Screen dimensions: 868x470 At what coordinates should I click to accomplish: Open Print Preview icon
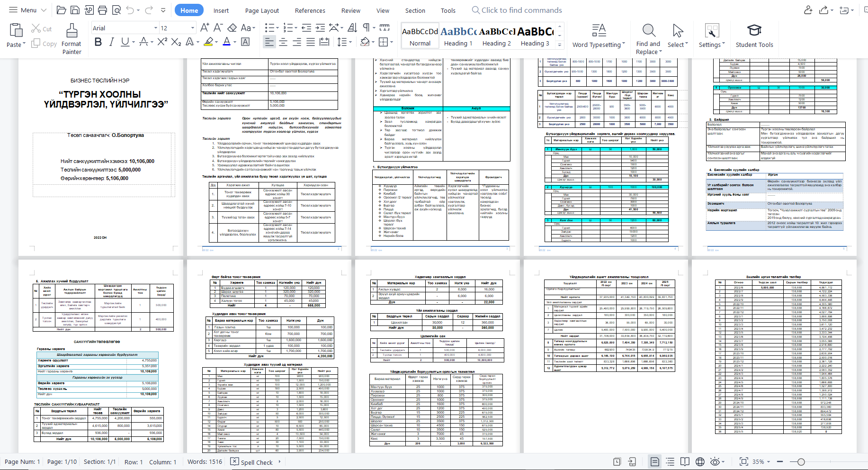(x=116, y=10)
